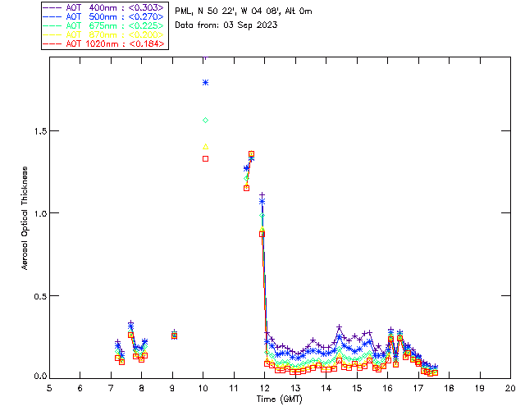Click the purple dashed line legend sample
The height and width of the screenshot is (420, 525).
coord(52,7)
